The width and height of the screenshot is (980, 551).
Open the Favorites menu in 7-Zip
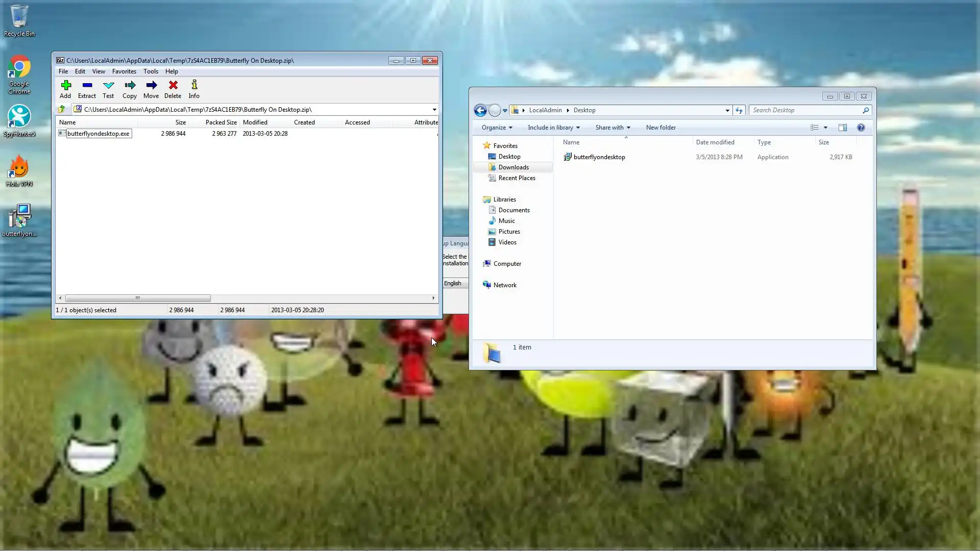pyautogui.click(x=124, y=71)
